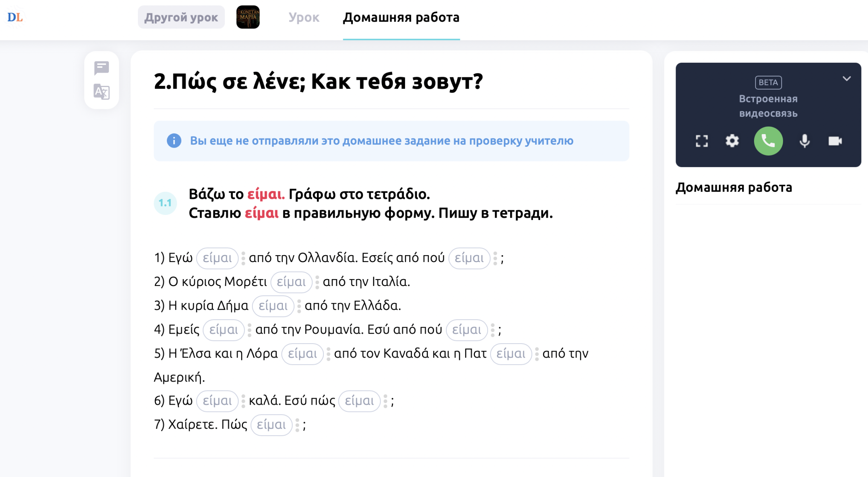Expand video call to fullscreen
Viewport: 868px width, 477px height.
[x=701, y=141]
